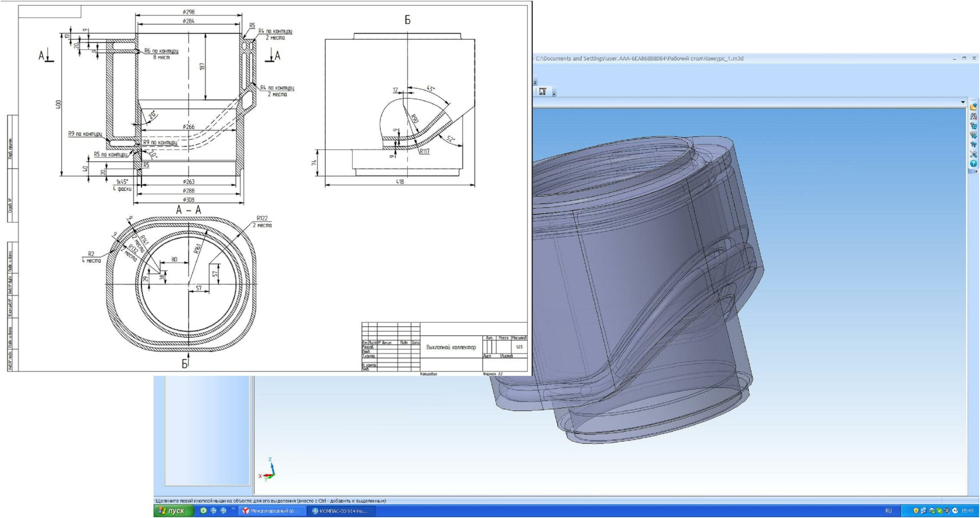
Task: Expand the right sidebar toolbar with bottom arrow
Action: click(975, 171)
